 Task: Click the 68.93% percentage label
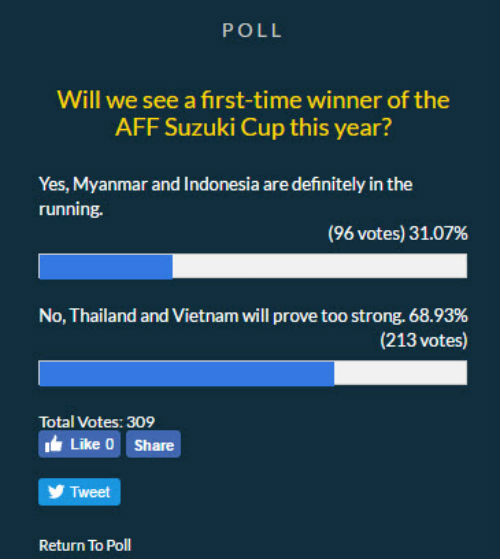coord(438,316)
